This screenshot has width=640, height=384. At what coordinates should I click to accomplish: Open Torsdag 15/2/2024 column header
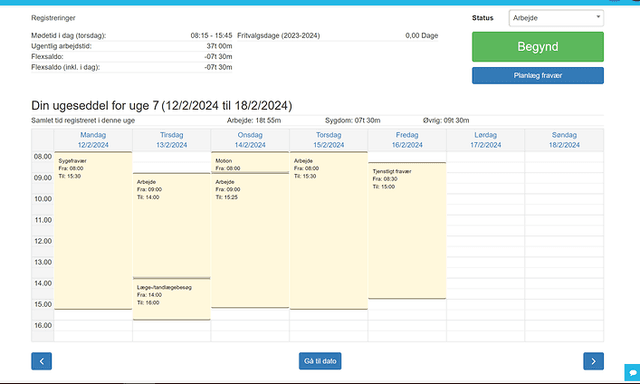coord(329,140)
